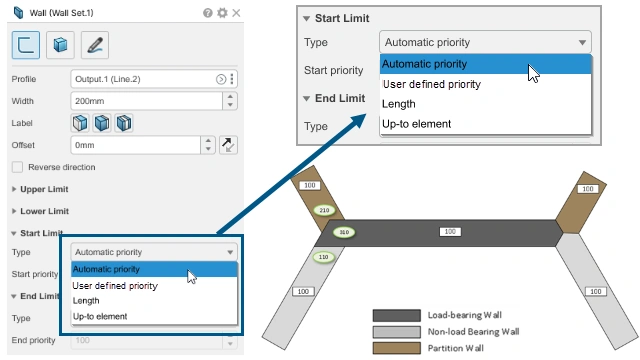Click the Load-bearing Wall legend label
The width and height of the screenshot is (640, 360).
(x=465, y=315)
